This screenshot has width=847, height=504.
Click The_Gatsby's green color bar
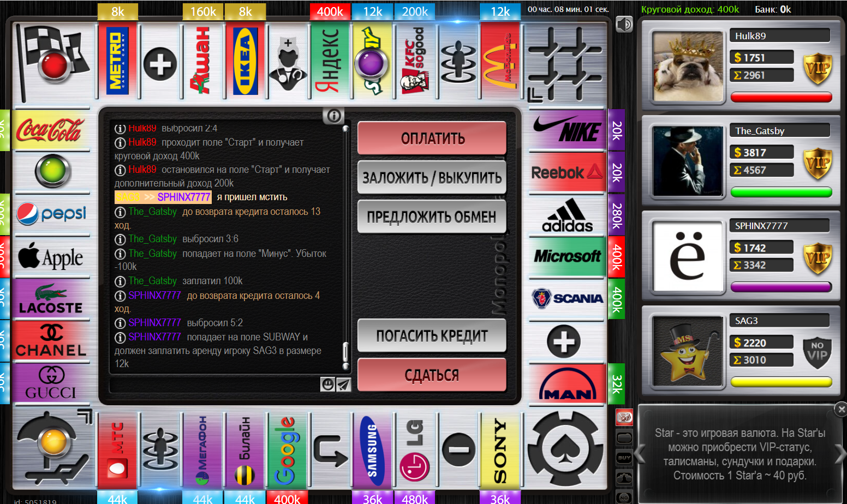(x=781, y=192)
